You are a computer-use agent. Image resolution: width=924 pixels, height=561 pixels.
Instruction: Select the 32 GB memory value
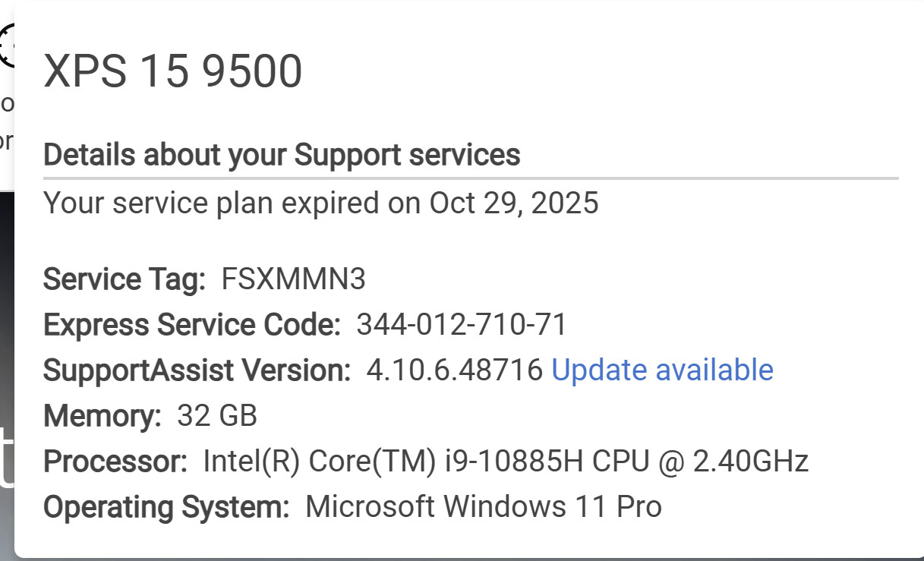pos(217,416)
